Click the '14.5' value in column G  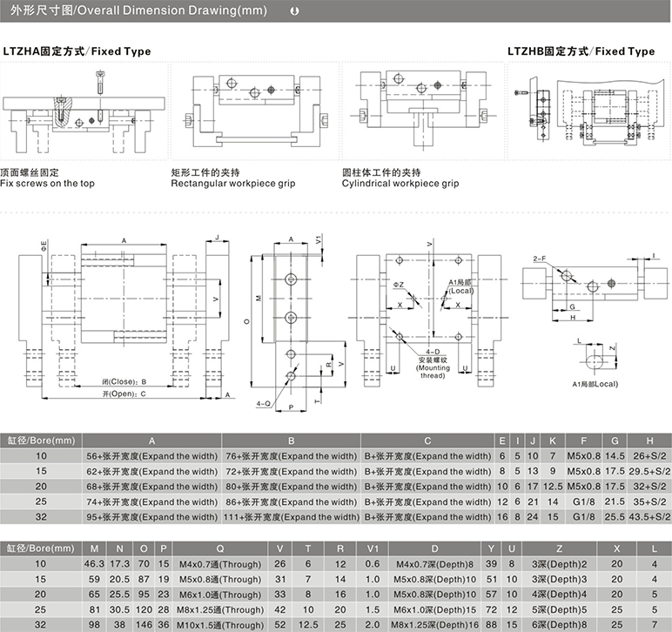(615, 456)
